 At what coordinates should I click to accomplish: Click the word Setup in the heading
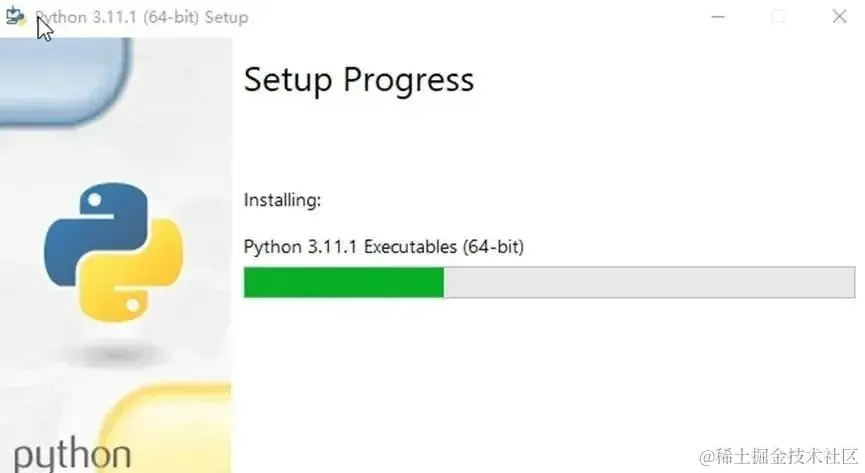[288, 81]
